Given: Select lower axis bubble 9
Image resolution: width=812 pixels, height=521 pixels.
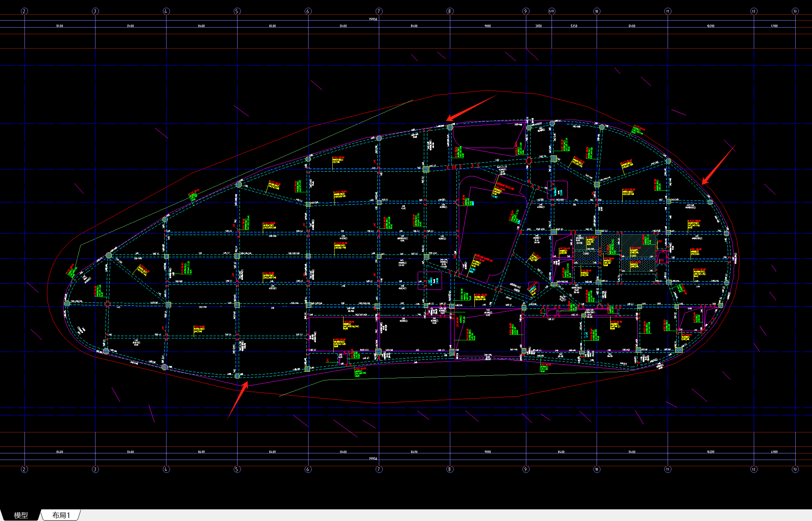Looking at the screenshot, I should (526, 469).
